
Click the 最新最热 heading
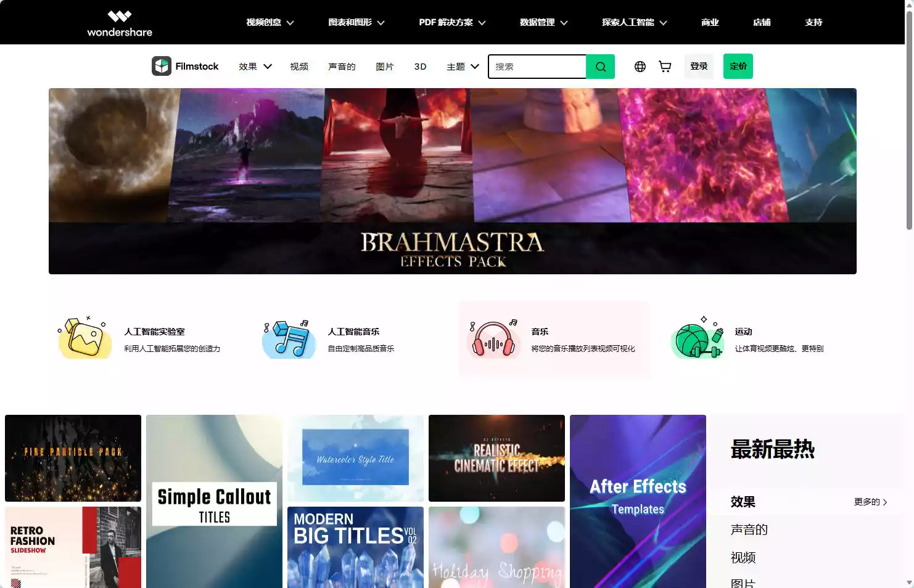(x=773, y=449)
